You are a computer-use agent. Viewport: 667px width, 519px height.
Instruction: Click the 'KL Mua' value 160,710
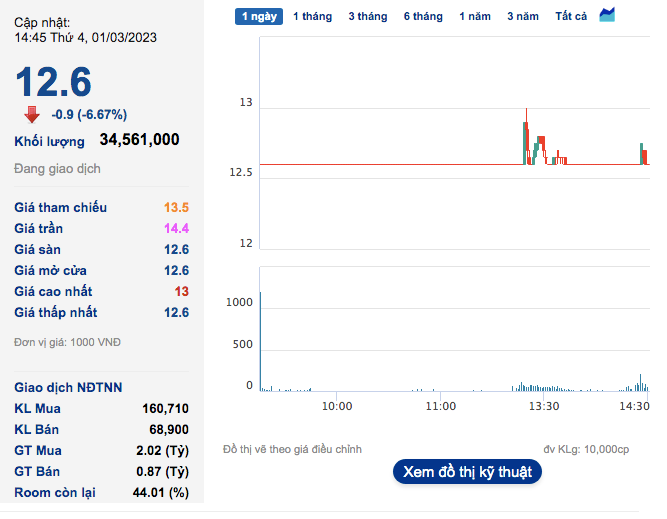tap(165, 408)
